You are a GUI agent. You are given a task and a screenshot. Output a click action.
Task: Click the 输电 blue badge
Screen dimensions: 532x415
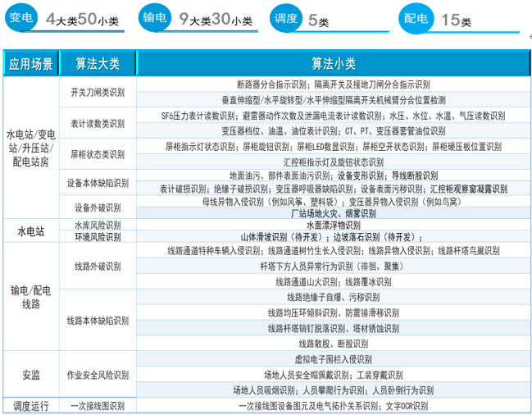(x=154, y=17)
